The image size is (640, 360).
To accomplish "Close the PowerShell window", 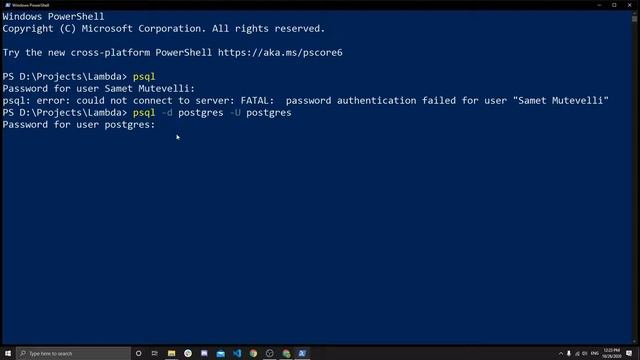I will (629, 5).
